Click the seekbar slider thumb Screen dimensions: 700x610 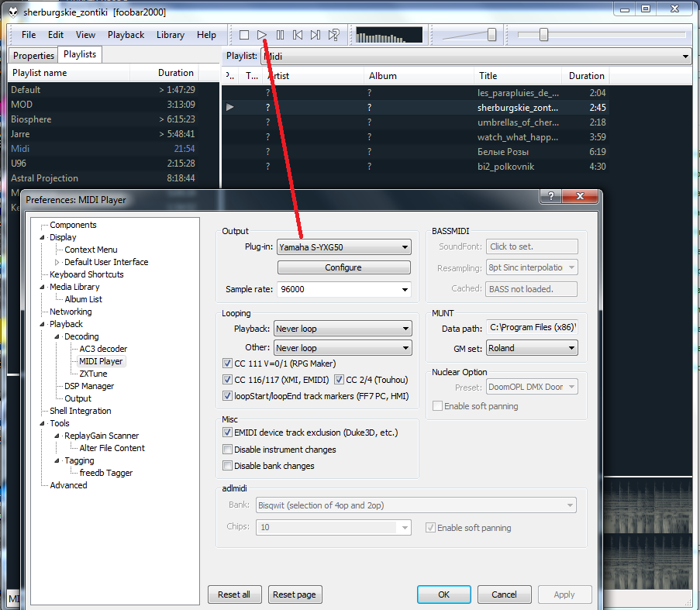(543, 35)
